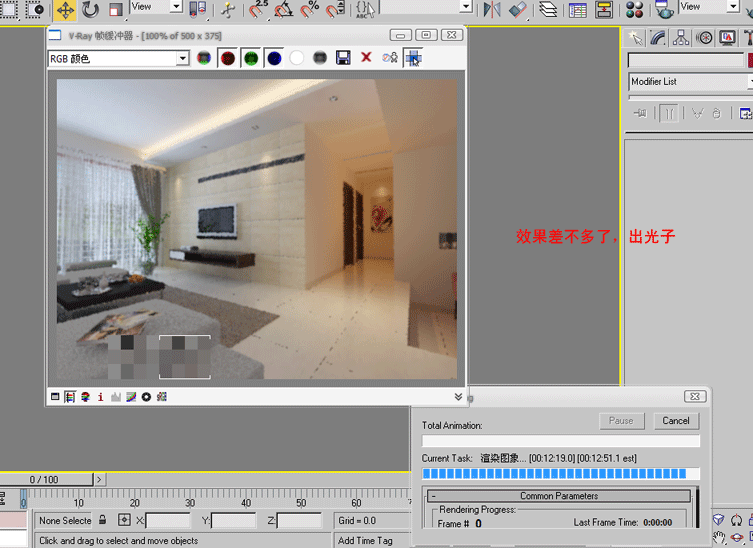Expand the Modifier List dropdown

[x=691, y=82]
